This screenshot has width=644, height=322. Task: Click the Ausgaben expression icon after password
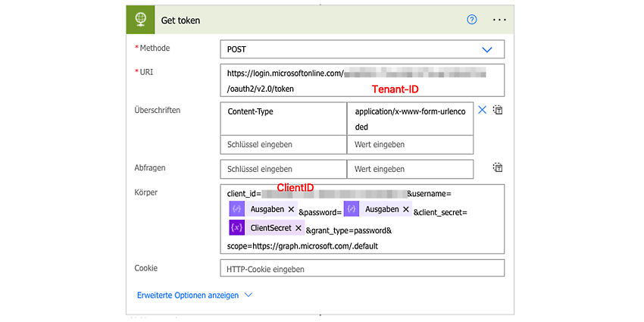click(x=351, y=209)
